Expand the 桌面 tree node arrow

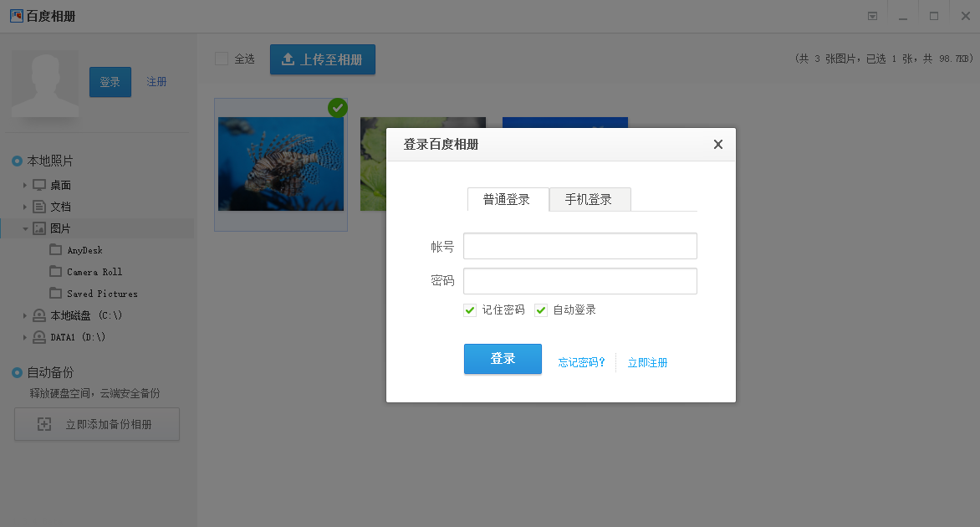point(24,185)
